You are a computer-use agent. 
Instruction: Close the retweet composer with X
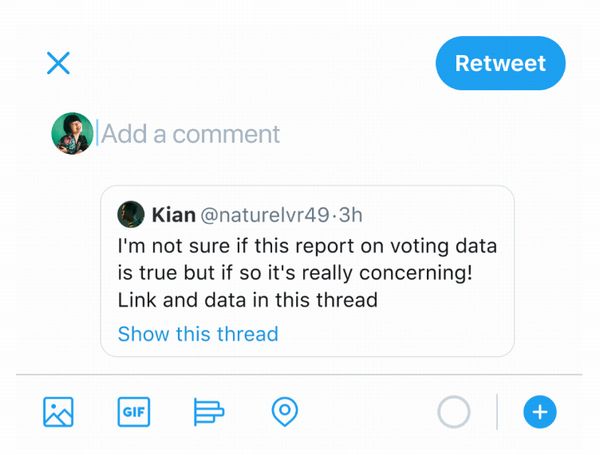pos(58,63)
